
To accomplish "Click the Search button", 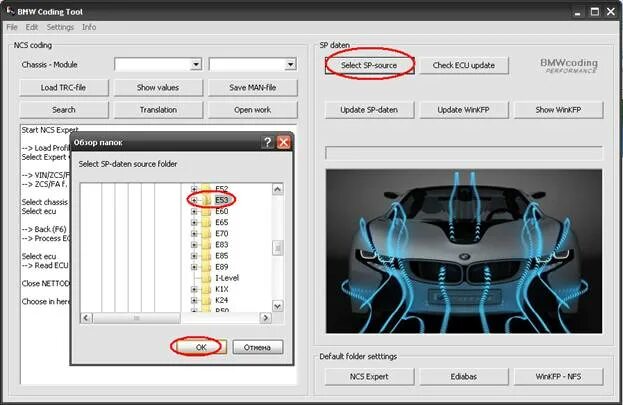I will click(64, 110).
